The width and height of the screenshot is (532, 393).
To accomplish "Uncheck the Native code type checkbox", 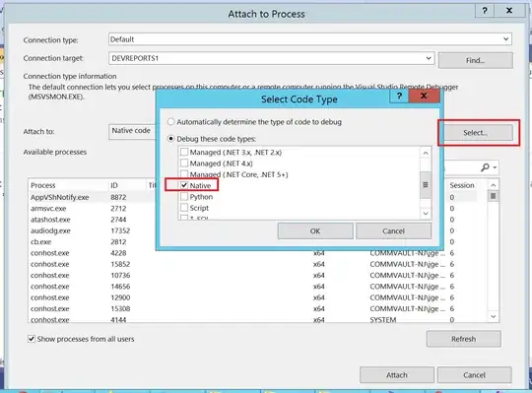I will 184,185.
